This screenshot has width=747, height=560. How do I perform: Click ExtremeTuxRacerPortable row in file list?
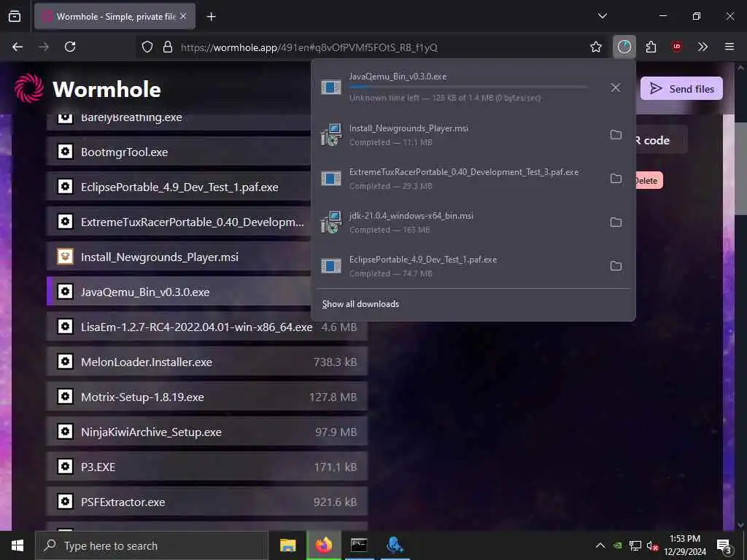point(179,222)
